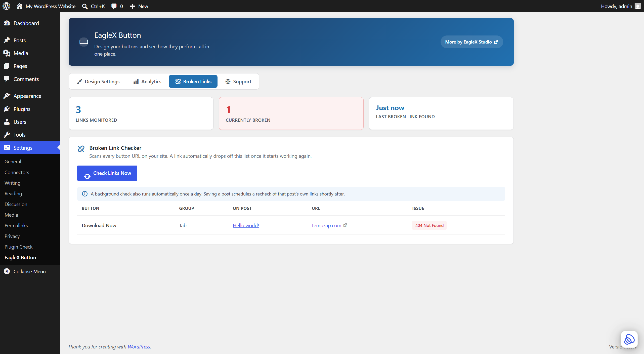
Task: Click the Design Settings paintbrush icon
Action: tap(79, 82)
